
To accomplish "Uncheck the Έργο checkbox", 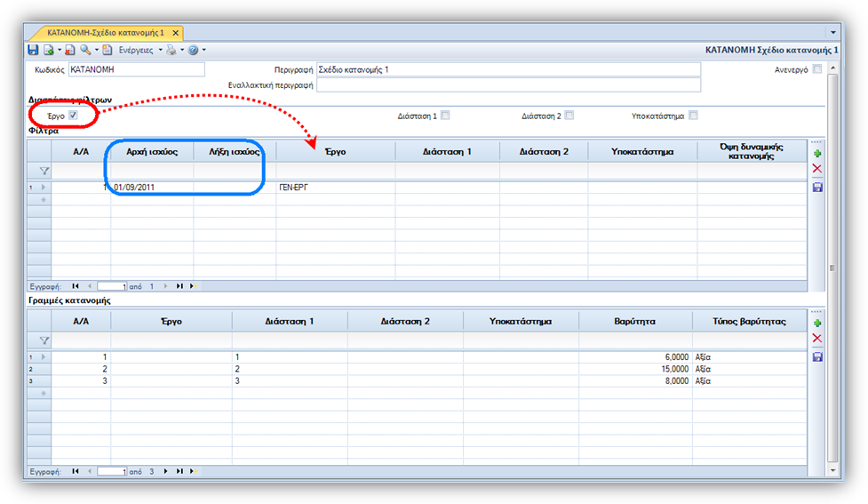I will coord(73,116).
